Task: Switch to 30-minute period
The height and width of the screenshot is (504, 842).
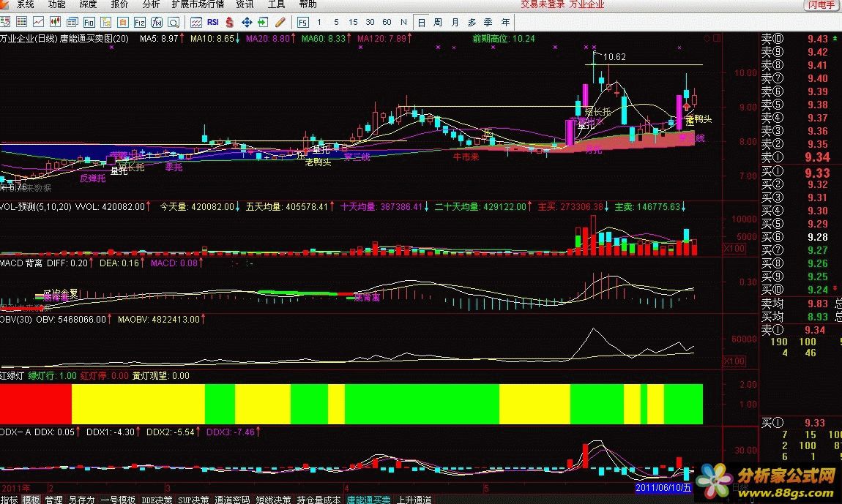Action: (x=370, y=22)
